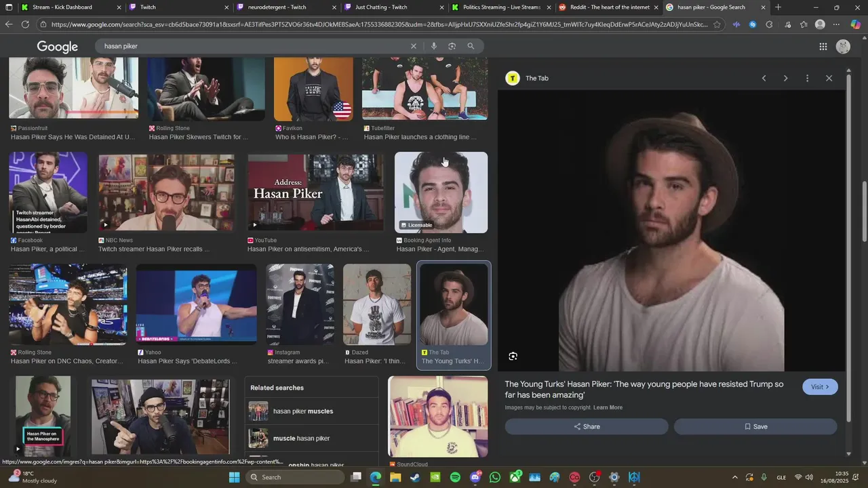Search inside image with the Lens icon
868x488 pixels.
pos(513,357)
